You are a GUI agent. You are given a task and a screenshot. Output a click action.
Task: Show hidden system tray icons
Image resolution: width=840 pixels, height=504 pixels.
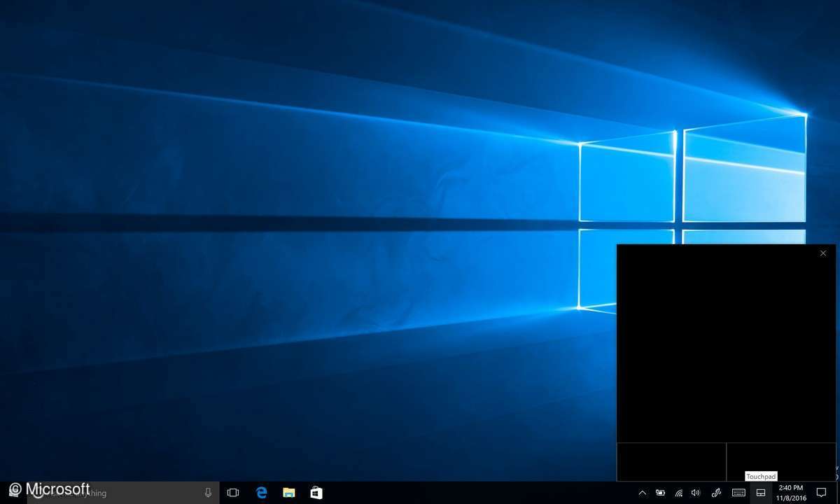point(643,493)
